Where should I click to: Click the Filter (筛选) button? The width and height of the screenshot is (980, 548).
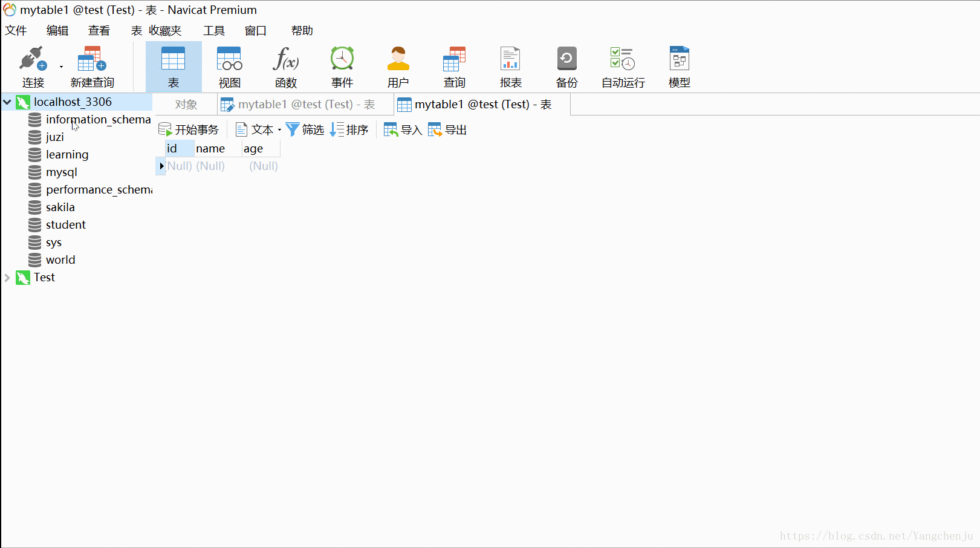[305, 129]
